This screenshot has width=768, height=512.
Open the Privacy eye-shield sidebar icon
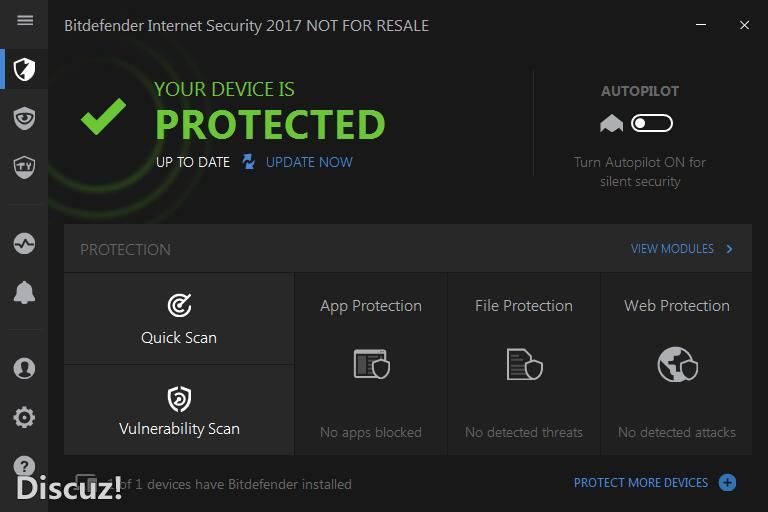tap(25, 118)
